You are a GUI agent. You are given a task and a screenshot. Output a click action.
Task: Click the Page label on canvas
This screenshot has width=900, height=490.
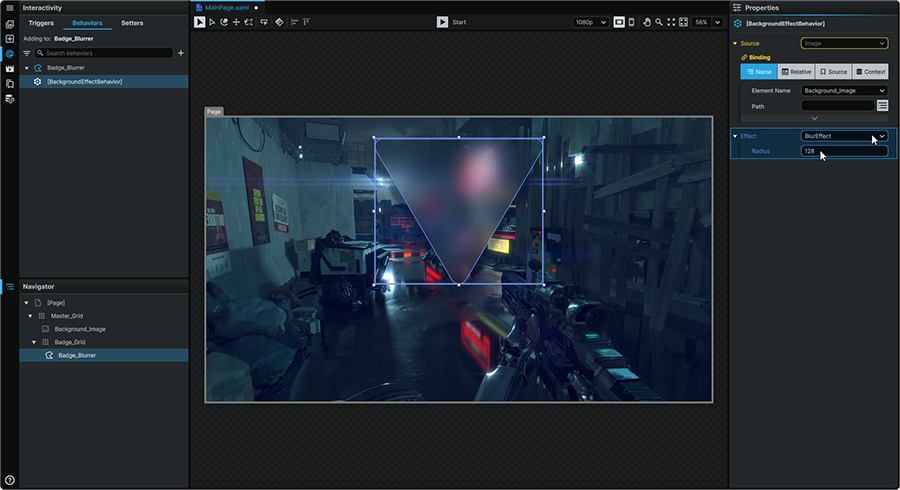214,112
